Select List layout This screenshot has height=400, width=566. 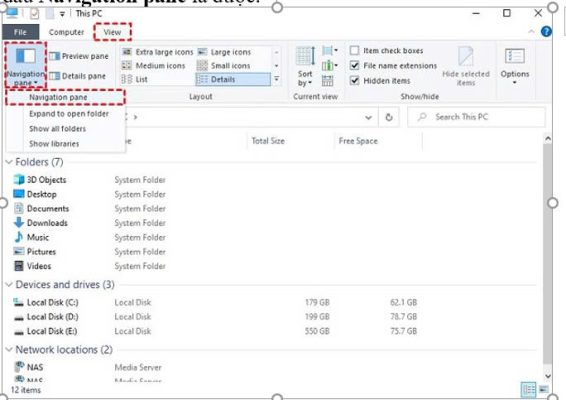(135, 79)
